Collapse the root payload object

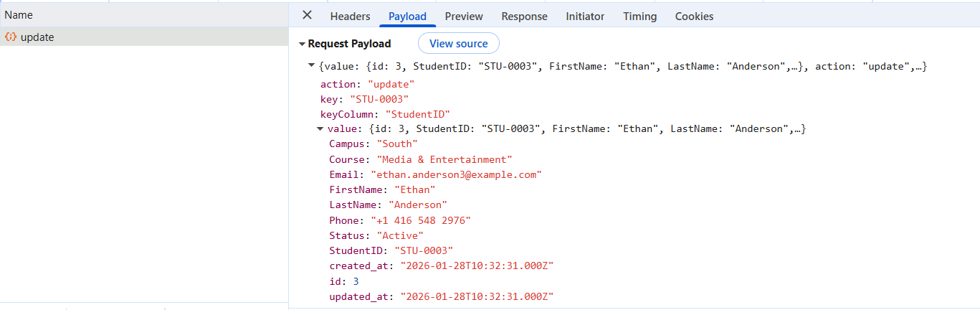coord(311,66)
